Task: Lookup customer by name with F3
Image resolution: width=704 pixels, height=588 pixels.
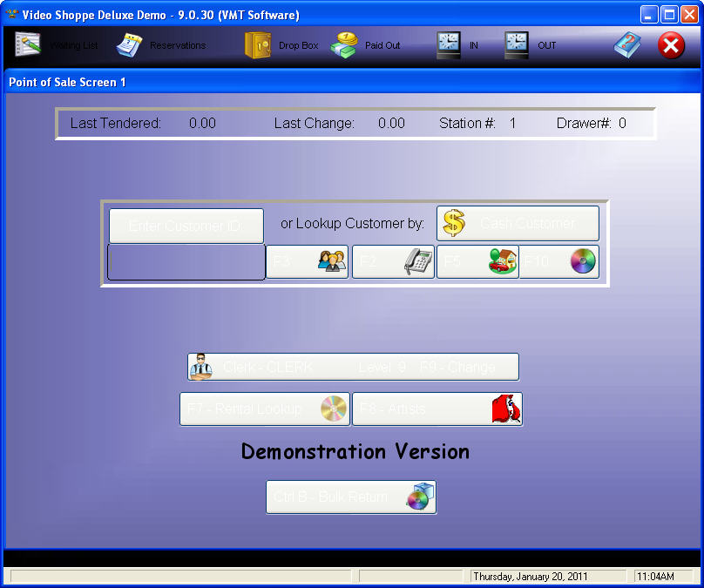Action: click(x=307, y=261)
